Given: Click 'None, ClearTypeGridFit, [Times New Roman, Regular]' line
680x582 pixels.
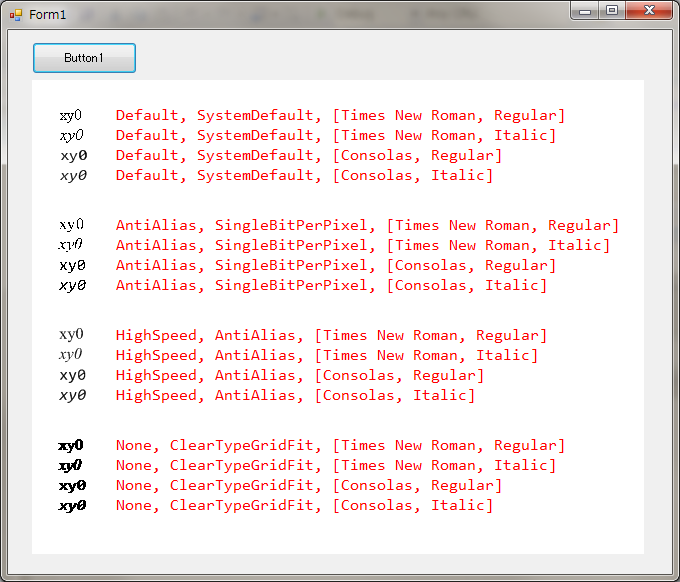Looking at the screenshot, I should click(340, 445).
